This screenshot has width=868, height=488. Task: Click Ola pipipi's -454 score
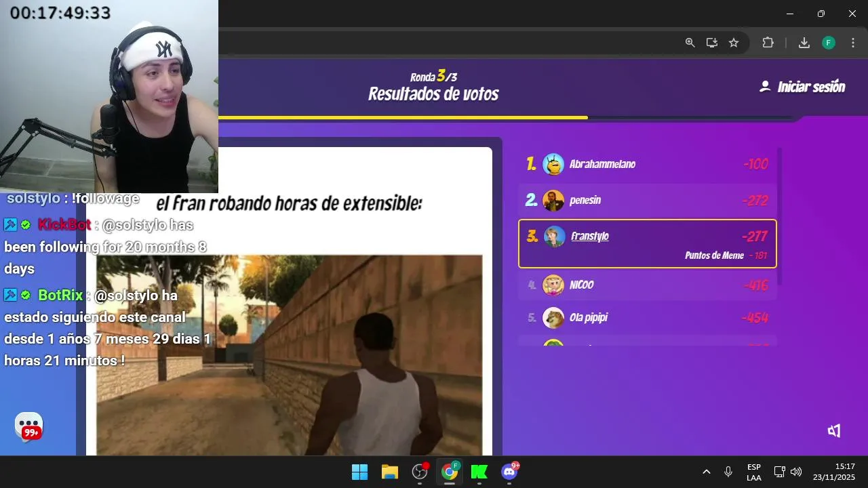(x=755, y=317)
